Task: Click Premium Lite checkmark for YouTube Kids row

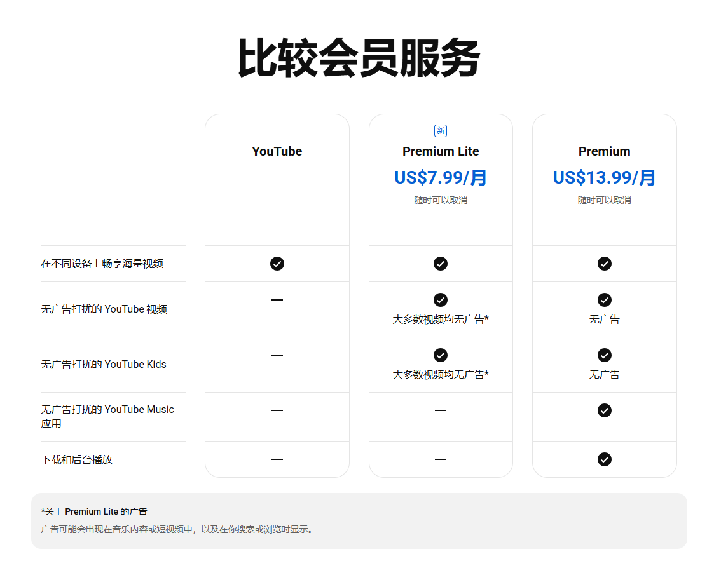Action: [x=441, y=355]
